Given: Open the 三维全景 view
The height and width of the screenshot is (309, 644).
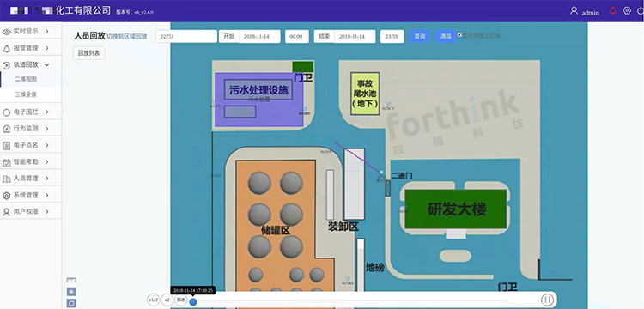Looking at the screenshot, I should pyautogui.click(x=26, y=94).
